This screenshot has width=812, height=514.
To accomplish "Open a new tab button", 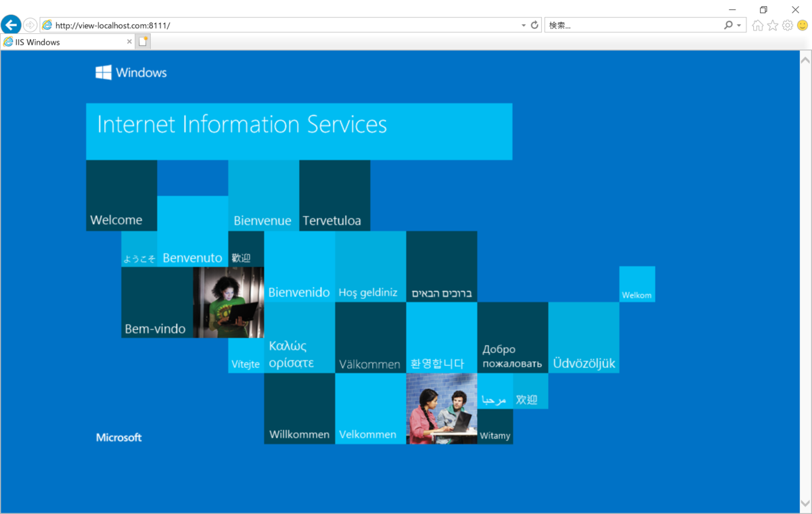I will coord(143,42).
